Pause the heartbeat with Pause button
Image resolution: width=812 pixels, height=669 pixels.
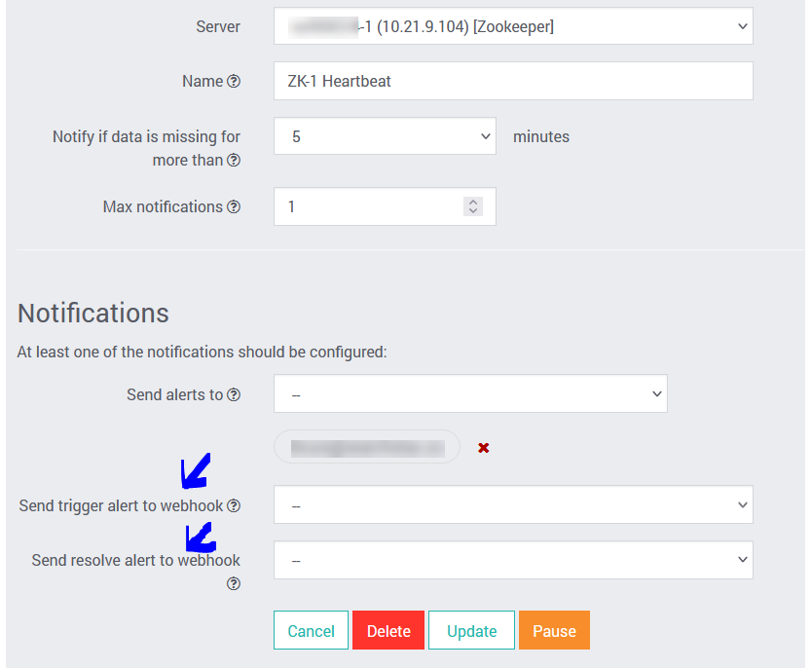554,631
